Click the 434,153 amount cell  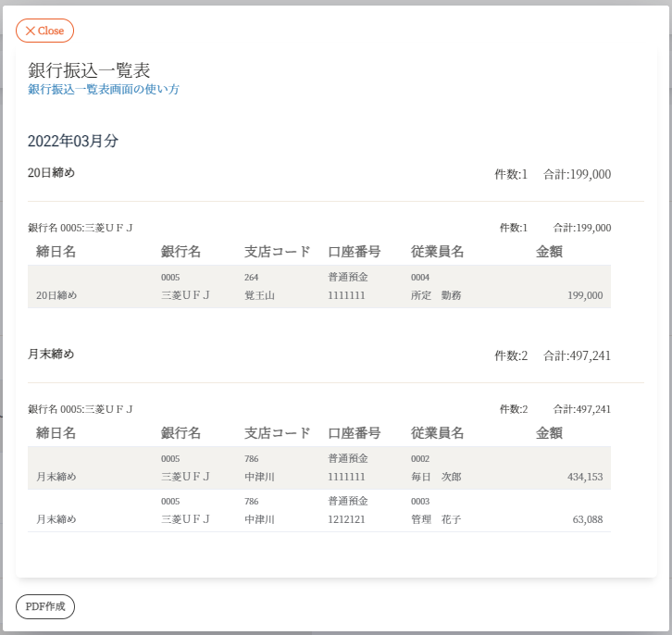[x=584, y=477]
